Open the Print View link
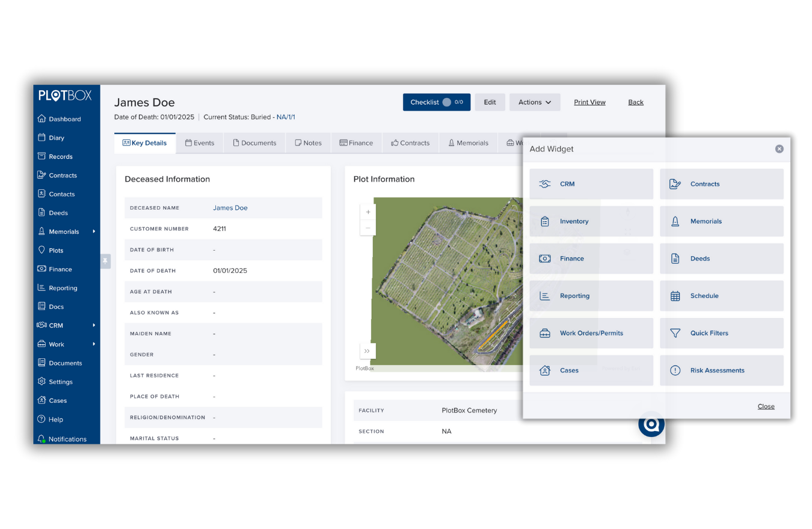Viewport: 812px width, 529px height. coord(589,102)
